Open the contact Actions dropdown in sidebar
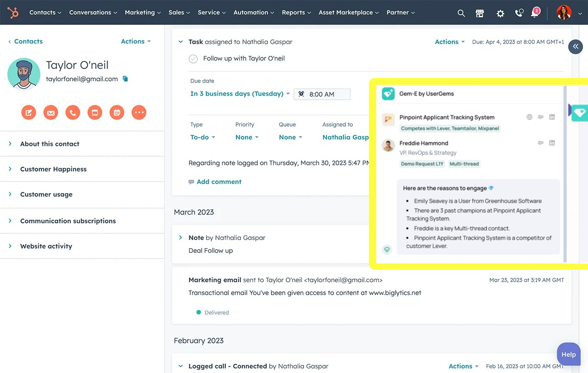Viewport: 588px width, 373px height. 136,41
